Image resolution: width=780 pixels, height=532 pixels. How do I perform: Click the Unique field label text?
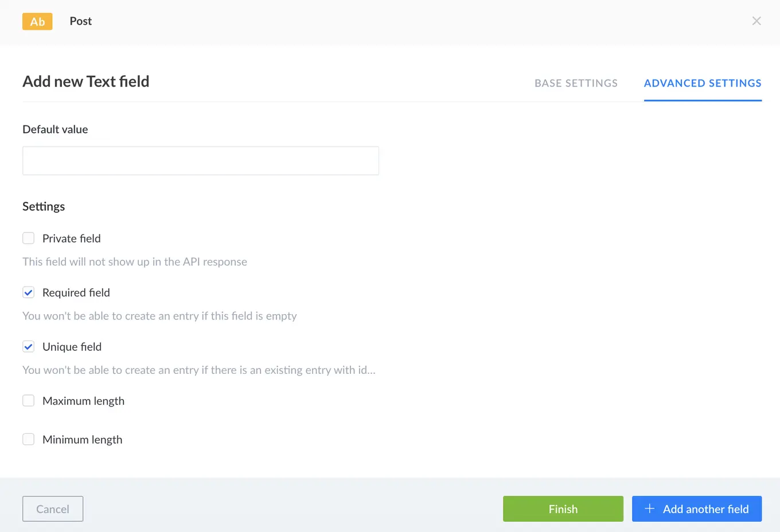pos(72,346)
